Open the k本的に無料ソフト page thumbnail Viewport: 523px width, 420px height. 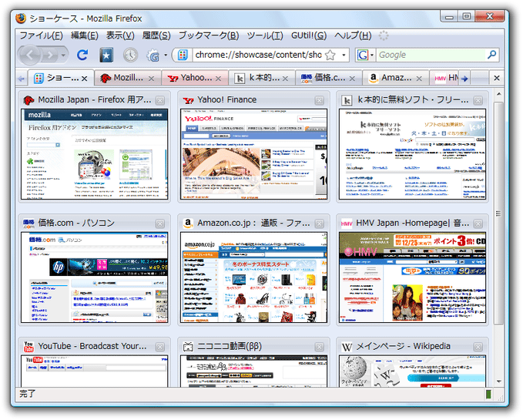413,154
